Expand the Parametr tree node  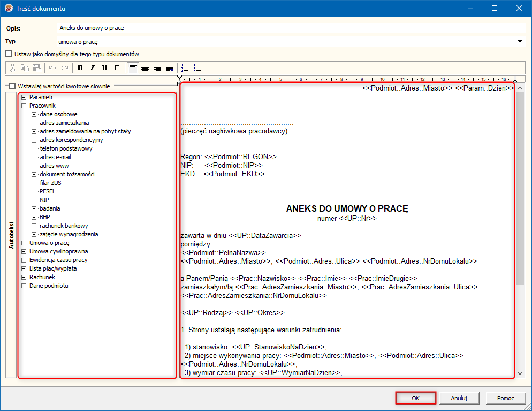click(x=24, y=97)
